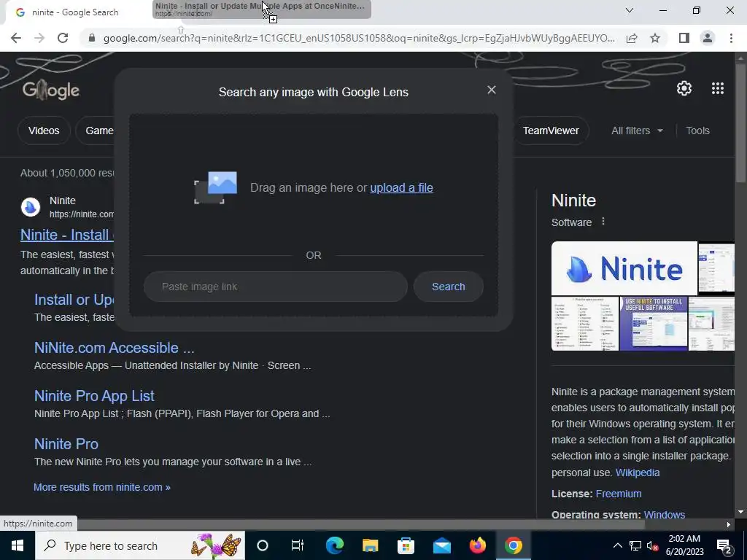This screenshot has width=747, height=560.
Task: Open Task View on the taskbar
Action: tap(298, 545)
